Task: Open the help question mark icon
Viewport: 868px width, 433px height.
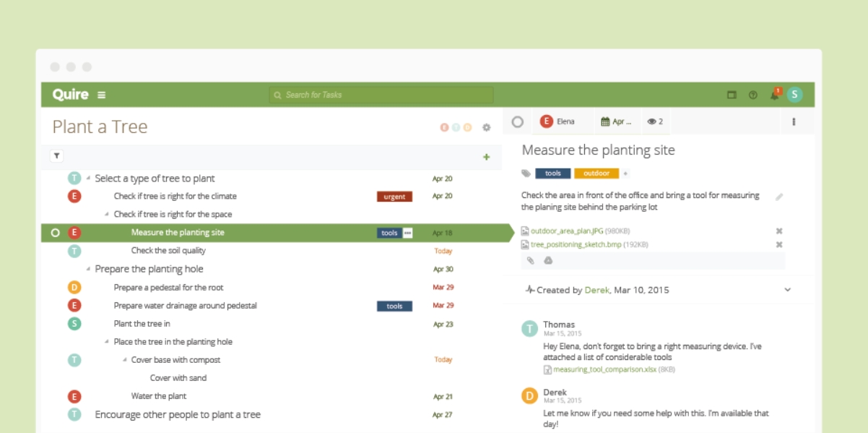Action: click(752, 95)
